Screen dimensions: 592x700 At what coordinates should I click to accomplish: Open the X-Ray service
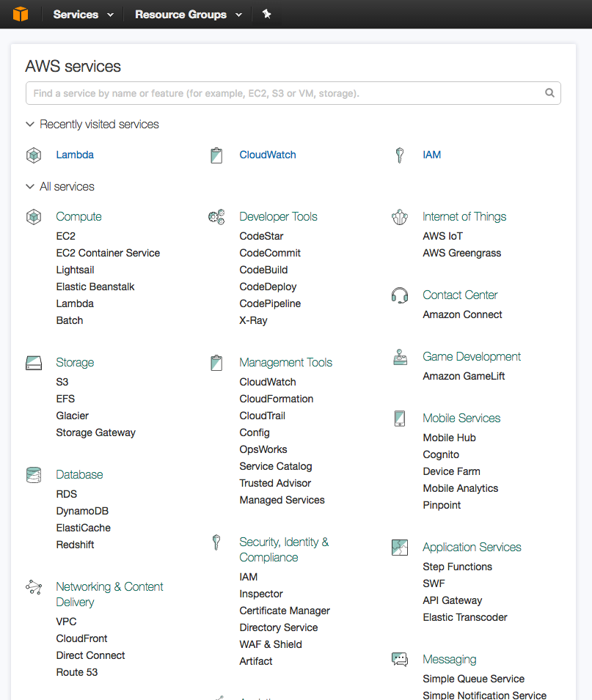pos(253,320)
